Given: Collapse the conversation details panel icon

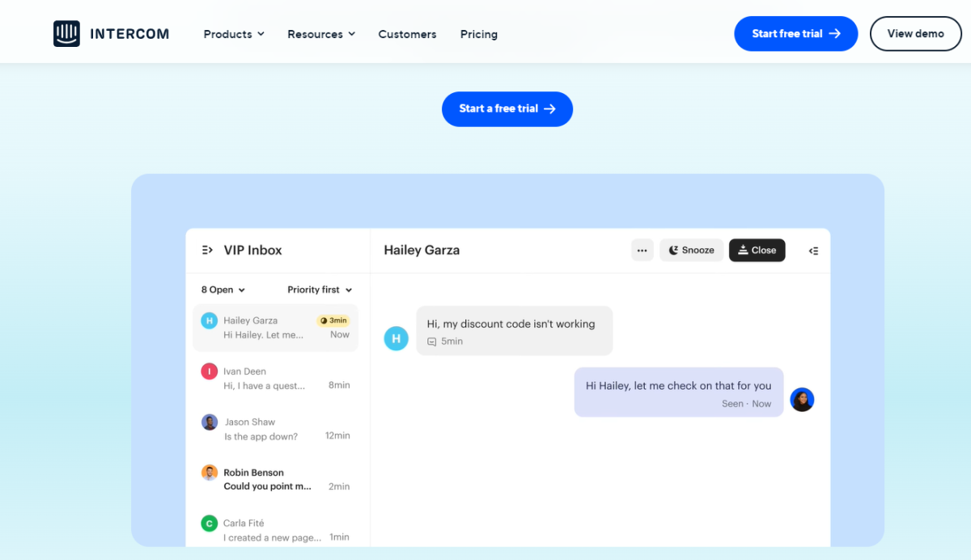Looking at the screenshot, I should [x=813, y=250].
